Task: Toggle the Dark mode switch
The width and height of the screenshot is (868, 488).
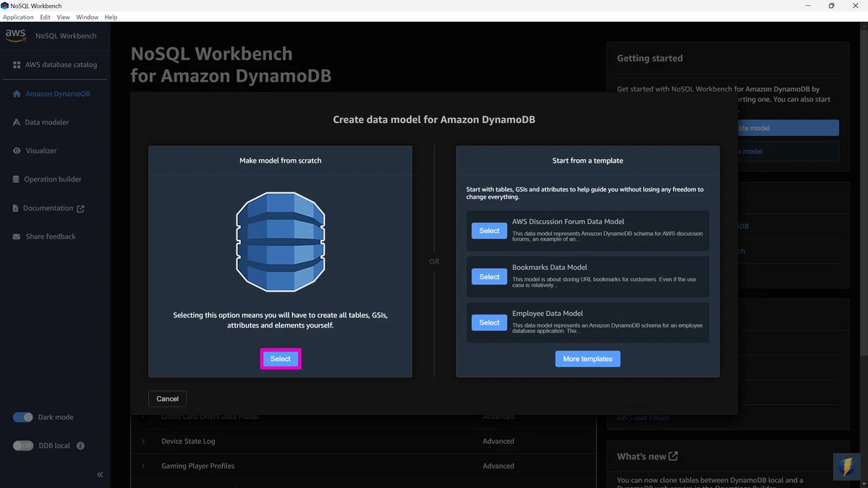Action: coord(23,417)
